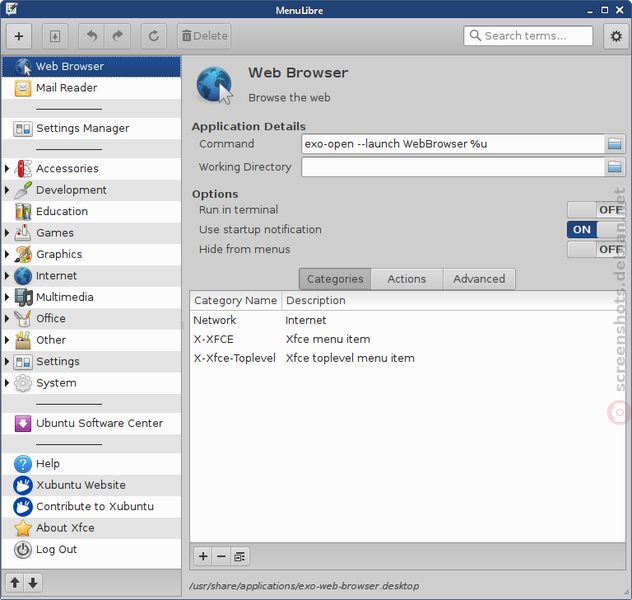The height and width of the screenshot is (600, 632).
Task: Click the Xubuntu Website mouse icon
Action: click(x=23, y=485)
